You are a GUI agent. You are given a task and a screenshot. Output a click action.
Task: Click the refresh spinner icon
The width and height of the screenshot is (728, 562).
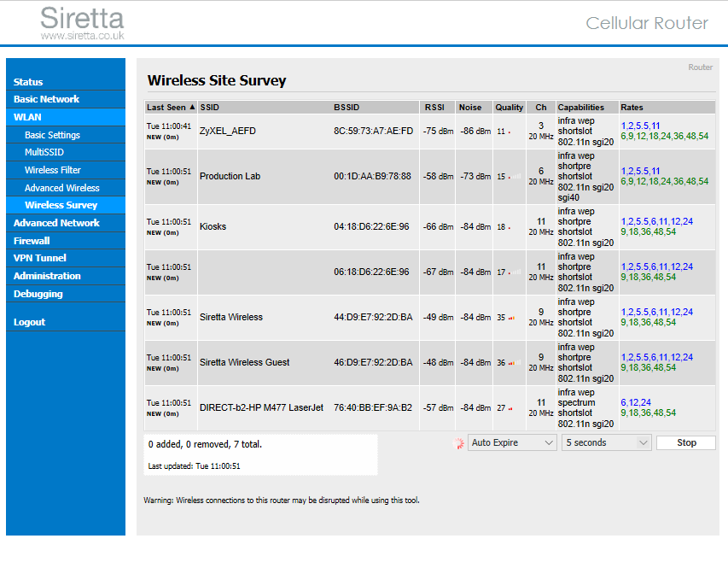pyautogui.click(x=458, y=443)
